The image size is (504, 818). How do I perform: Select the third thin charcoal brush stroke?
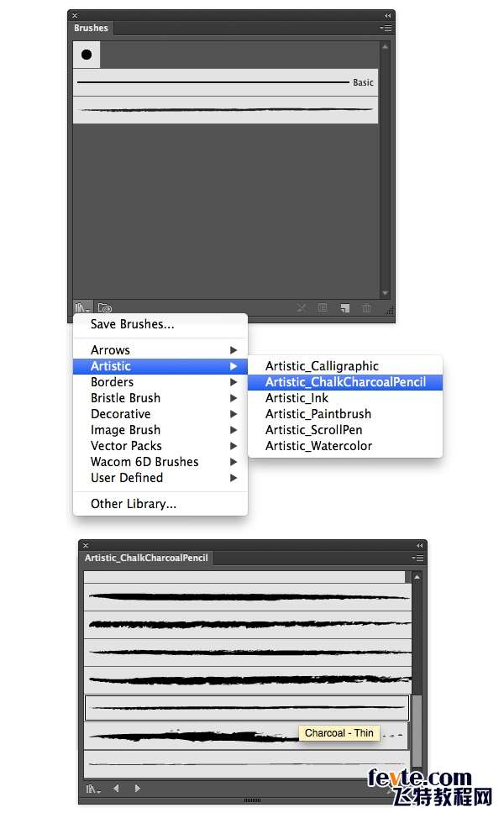click(x=248, y=653)
